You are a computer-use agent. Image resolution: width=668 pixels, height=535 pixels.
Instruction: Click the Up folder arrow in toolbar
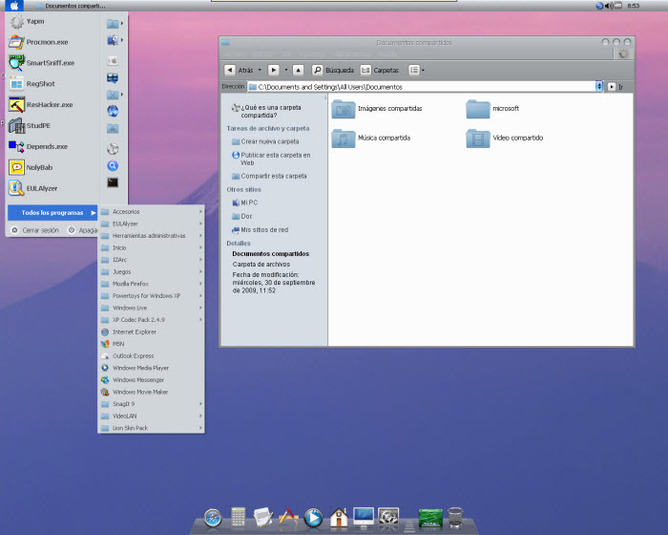(x=299, y=70)
